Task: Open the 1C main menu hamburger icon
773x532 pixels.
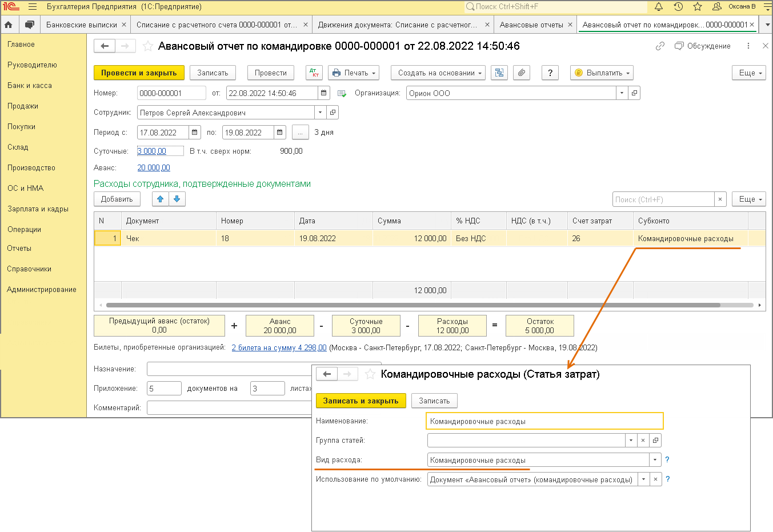Action: pos(33,7)
